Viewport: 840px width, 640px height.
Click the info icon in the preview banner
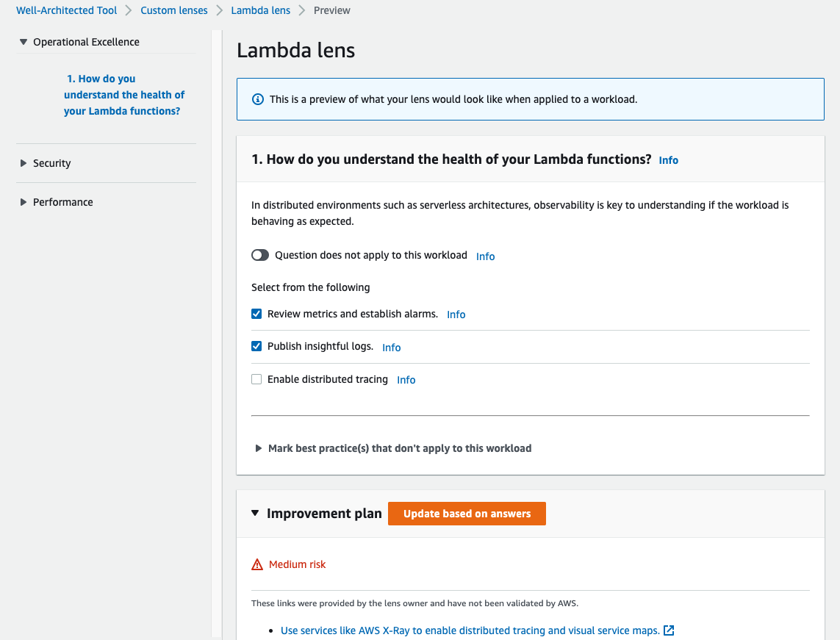point(257,98)
